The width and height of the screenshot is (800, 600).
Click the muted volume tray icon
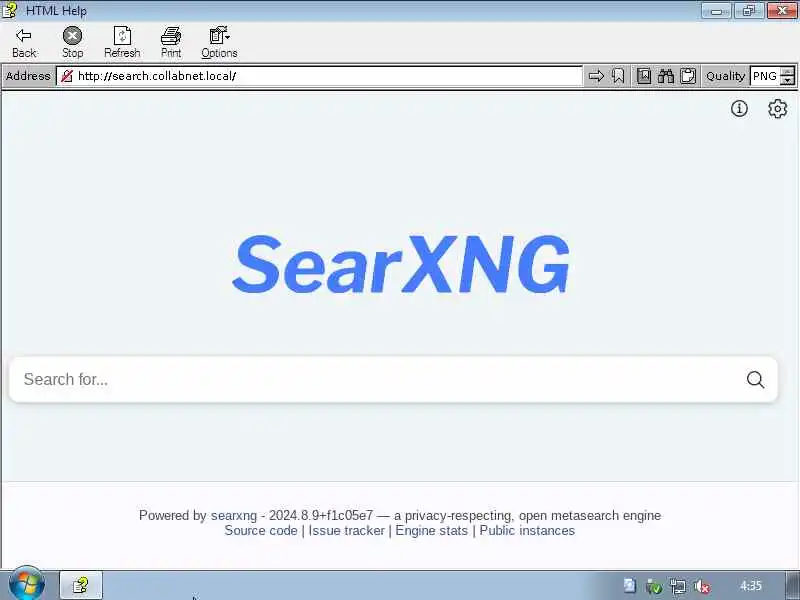(x=702, y=587)
